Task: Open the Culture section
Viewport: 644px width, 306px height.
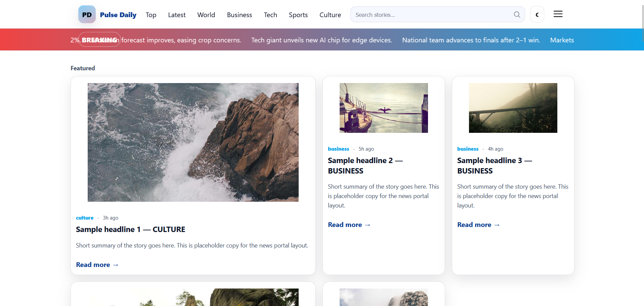Action: (330, 15)
